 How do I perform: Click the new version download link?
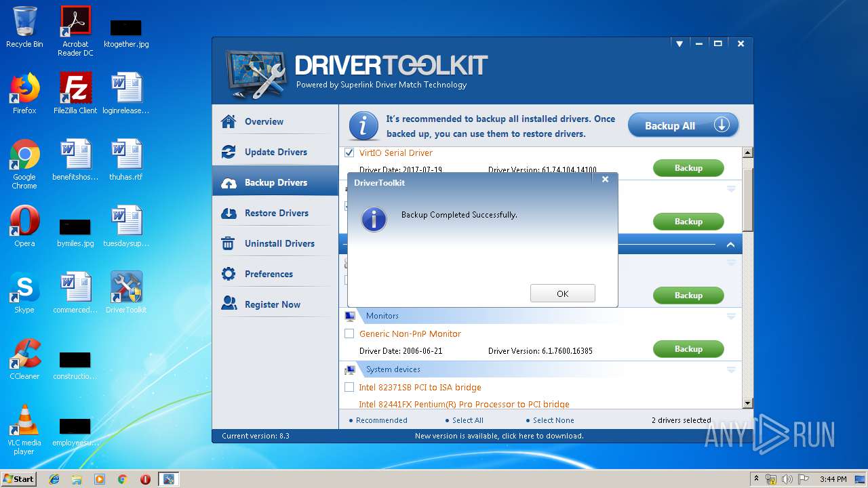click(499, 436)
